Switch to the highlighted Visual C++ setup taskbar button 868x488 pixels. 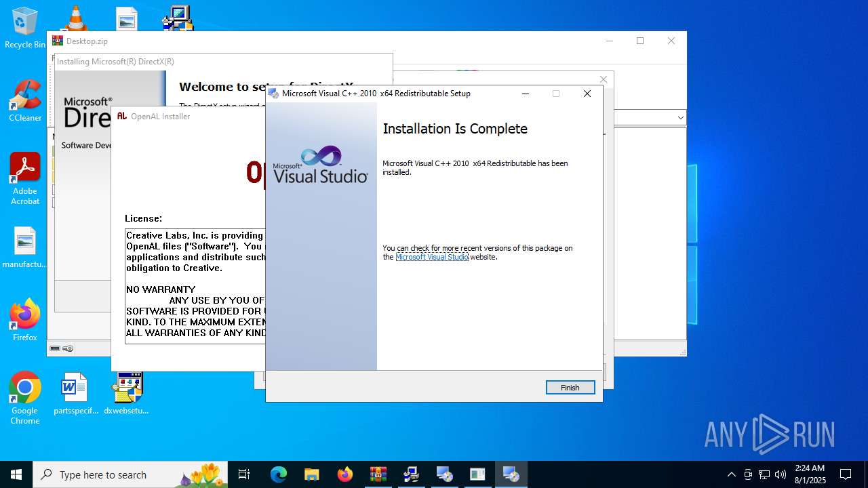pos(511,474)
